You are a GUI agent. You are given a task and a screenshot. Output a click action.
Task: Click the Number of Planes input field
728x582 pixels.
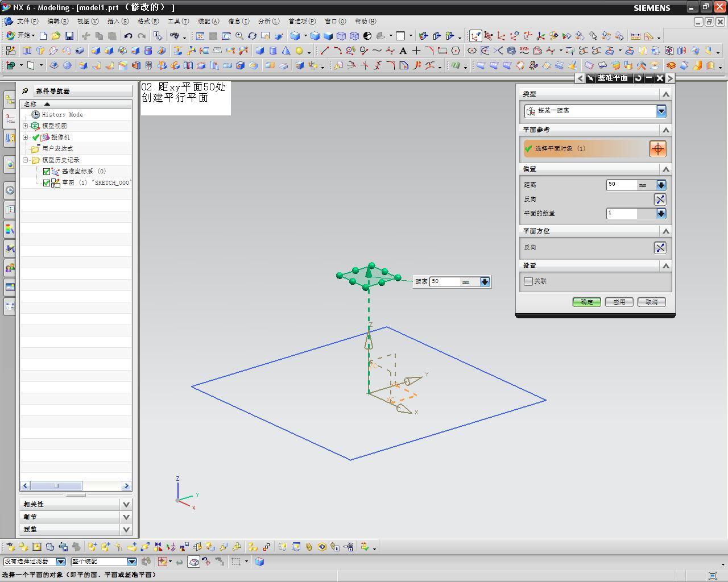[622, 213]
